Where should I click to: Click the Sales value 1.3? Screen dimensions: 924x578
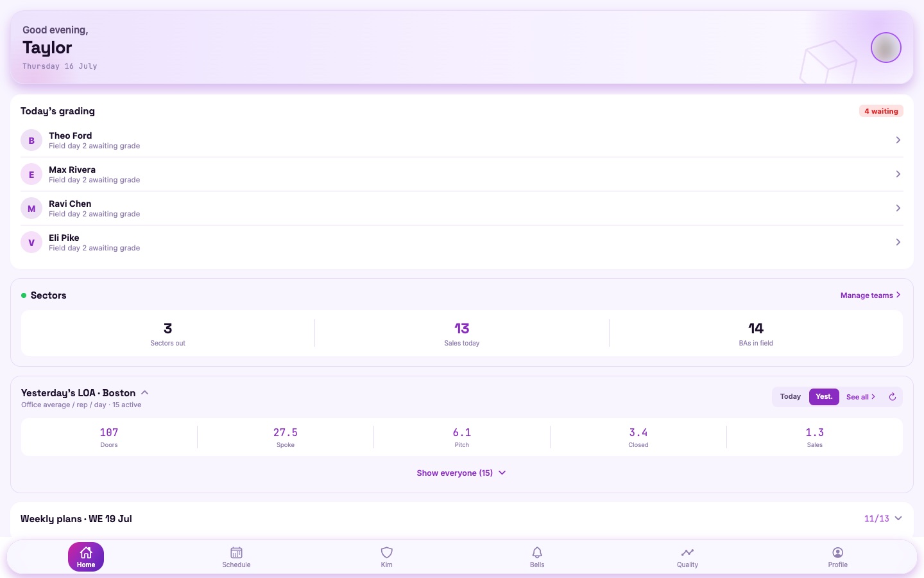(815, 433)
